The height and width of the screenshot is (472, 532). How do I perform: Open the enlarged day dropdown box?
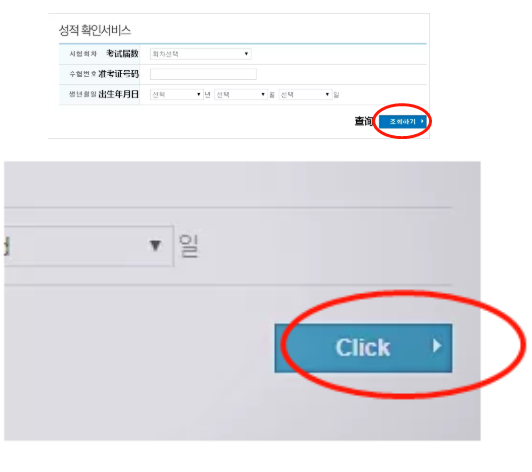tap(89, 246)
